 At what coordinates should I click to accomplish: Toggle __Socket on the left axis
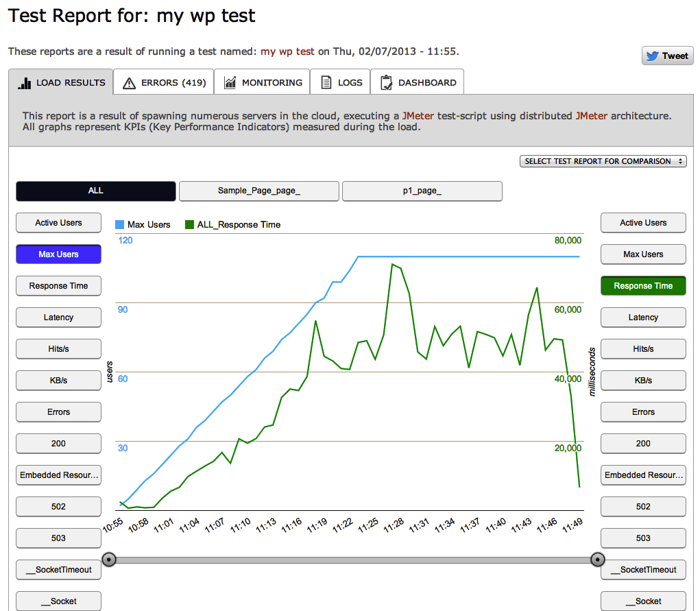click(x=58, y=601)
